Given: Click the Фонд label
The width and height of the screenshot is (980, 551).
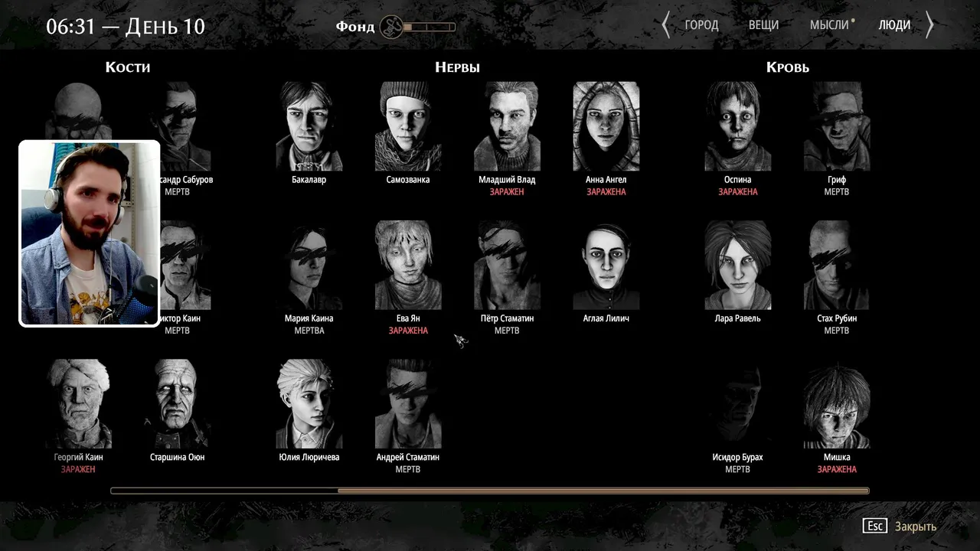Looking at the screenshot, I should [x=355, y=26].
